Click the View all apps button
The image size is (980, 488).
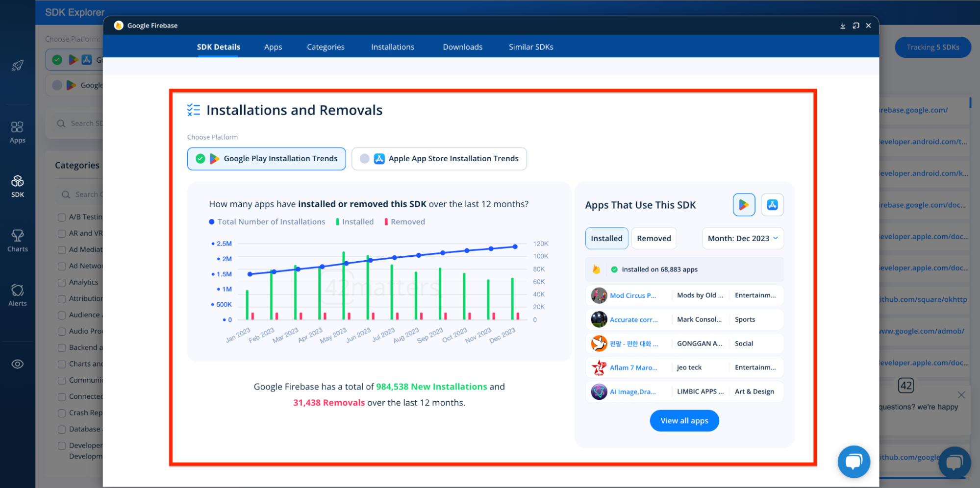(684, 421)
